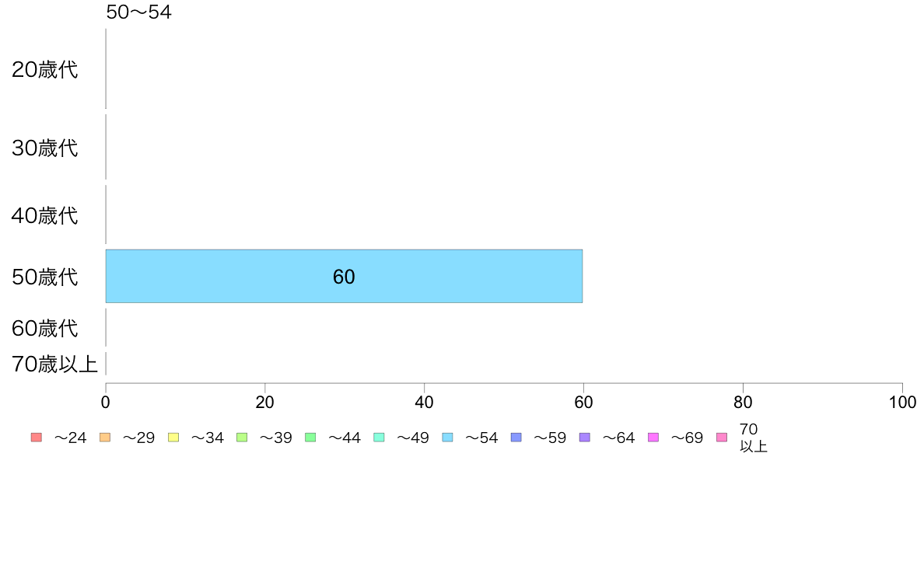Click the 40歳代 axis label
Viewport: 924px width, 572px height.
click(x=45, y=215)
